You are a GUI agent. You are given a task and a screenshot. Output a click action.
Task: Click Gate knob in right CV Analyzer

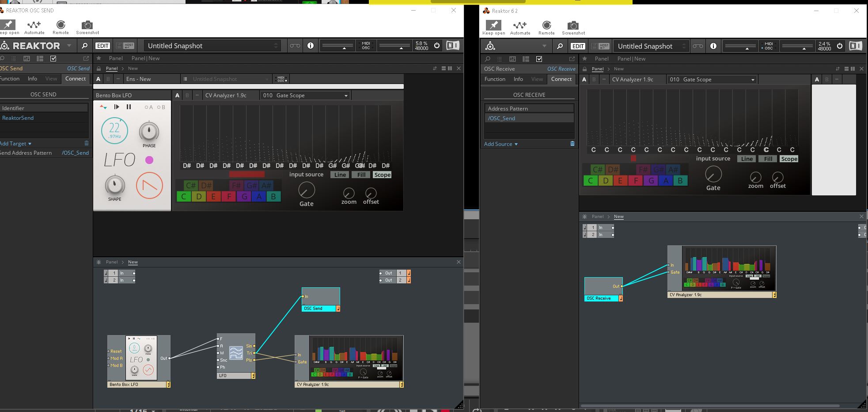click(713, 174)
